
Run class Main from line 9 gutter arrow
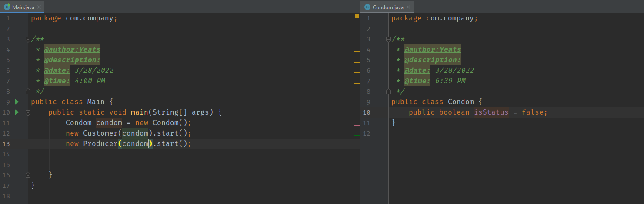[x=17, y=102]
